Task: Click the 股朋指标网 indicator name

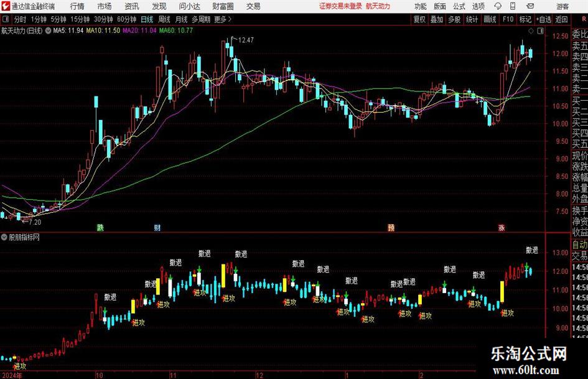Action: (x=24, y=237)
